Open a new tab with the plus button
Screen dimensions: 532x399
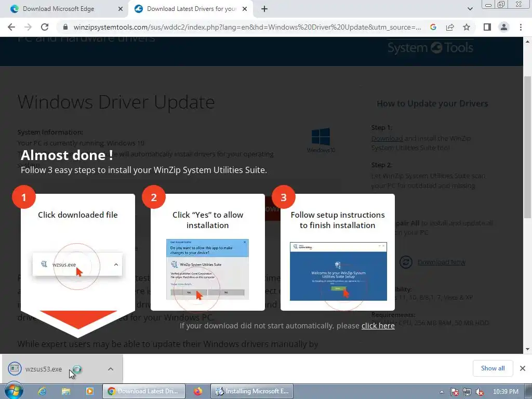pyautogui.click(x=264, y=9)
